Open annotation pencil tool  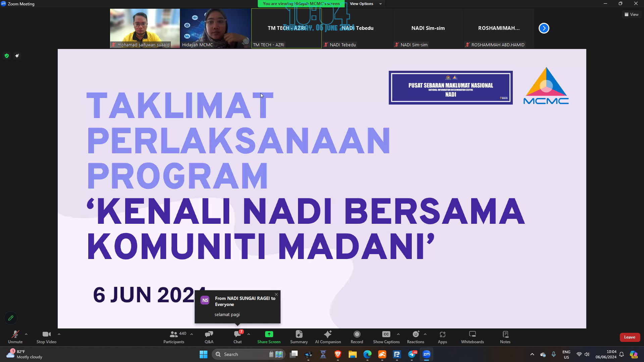[11, 318]
